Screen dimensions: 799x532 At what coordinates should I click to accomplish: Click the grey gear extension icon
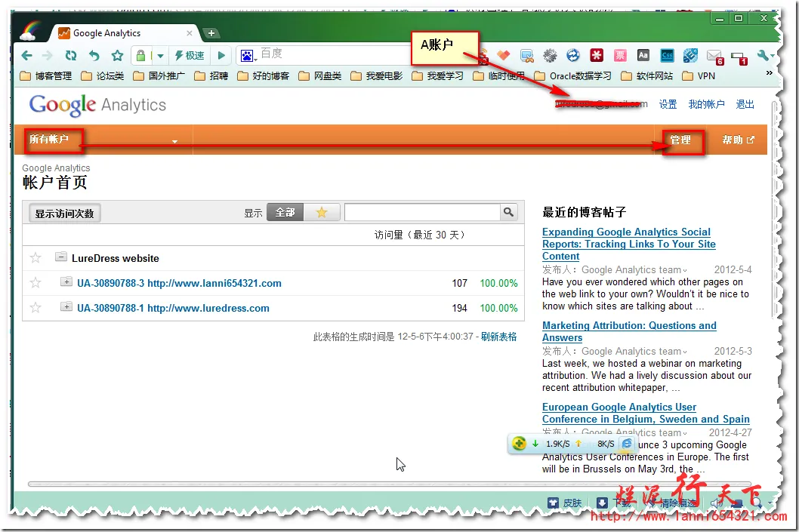point(549,56)
